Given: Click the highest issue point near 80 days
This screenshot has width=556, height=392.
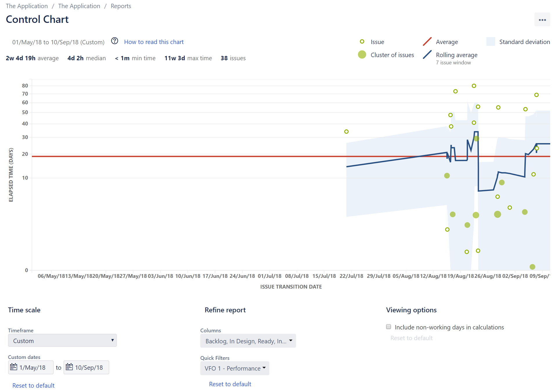Looking at the screenshot, I should pos(474,86).
